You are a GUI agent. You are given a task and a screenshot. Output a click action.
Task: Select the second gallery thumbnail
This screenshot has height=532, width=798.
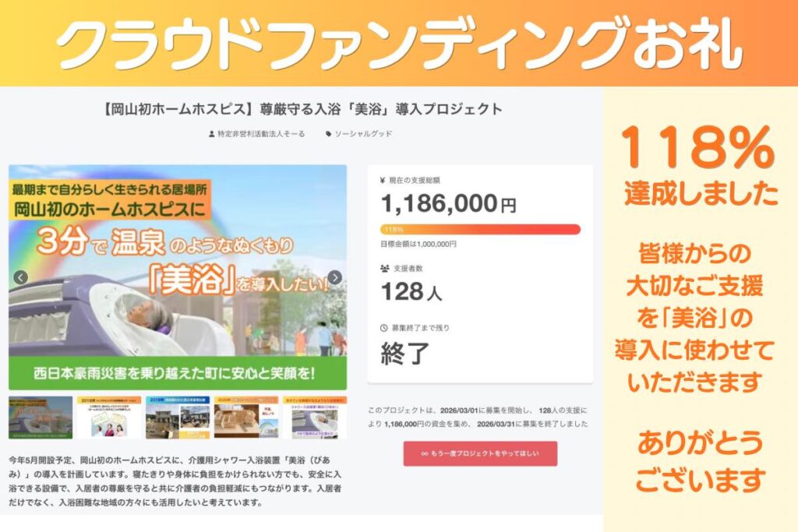pos(108,417)
